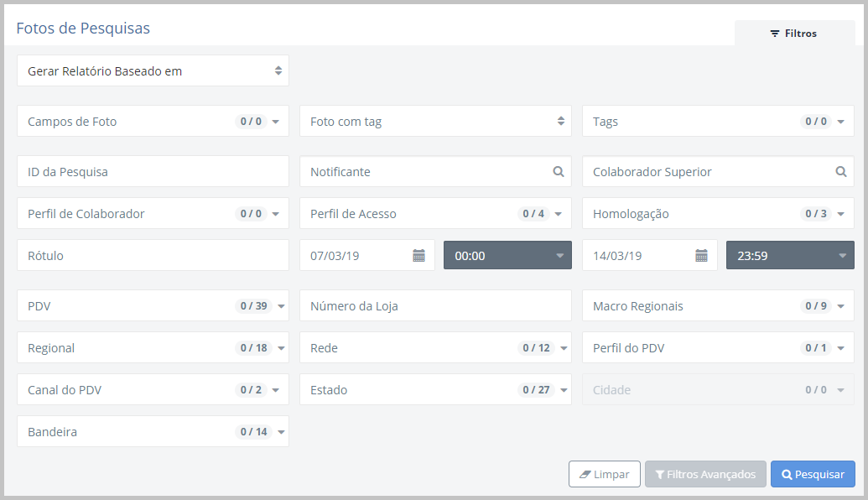Expand the Macro Regionais dropdown
This screenshot has height=500, width=868.
pos(718,306)
